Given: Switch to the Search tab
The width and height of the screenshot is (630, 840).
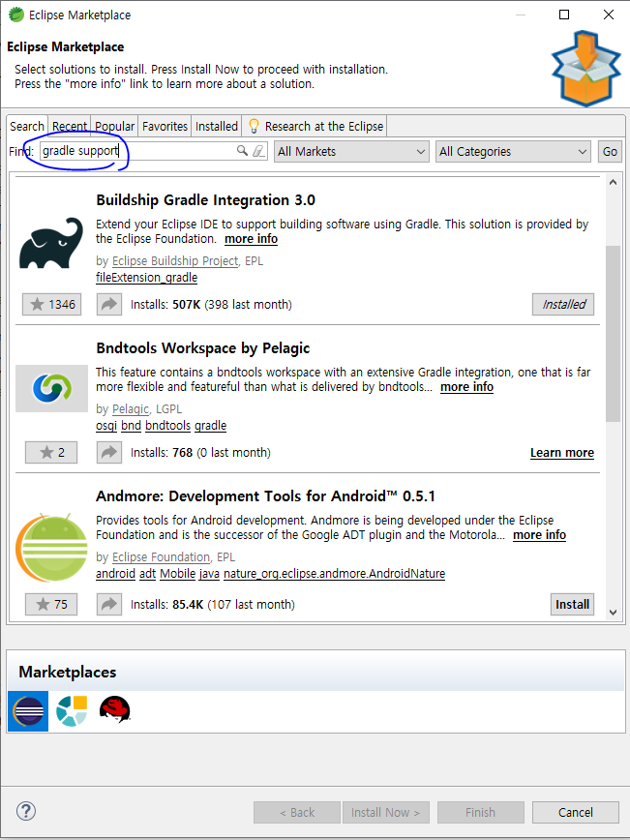Looking at the screenshot, I should click(x=27, y=127).
